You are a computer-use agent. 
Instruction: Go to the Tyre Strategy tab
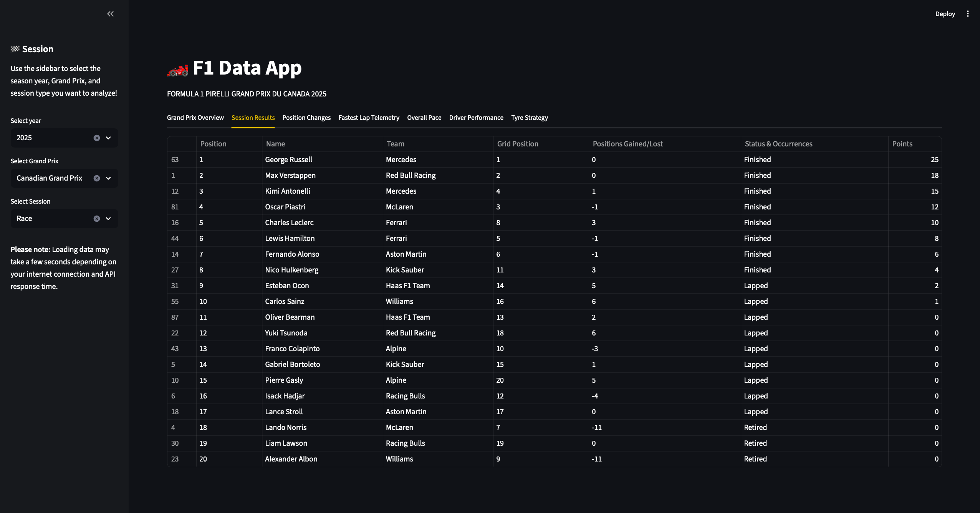pyautogui.click(x=529, y=118)
